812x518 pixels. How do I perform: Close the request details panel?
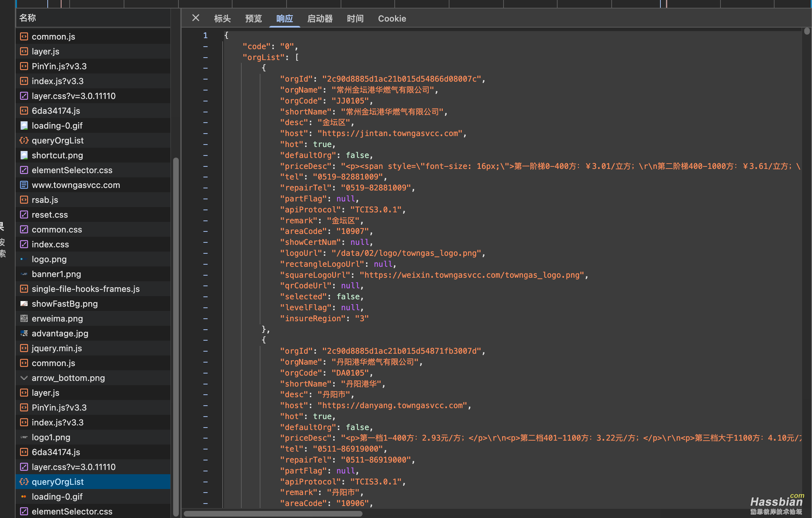click(x=196, y=18)
